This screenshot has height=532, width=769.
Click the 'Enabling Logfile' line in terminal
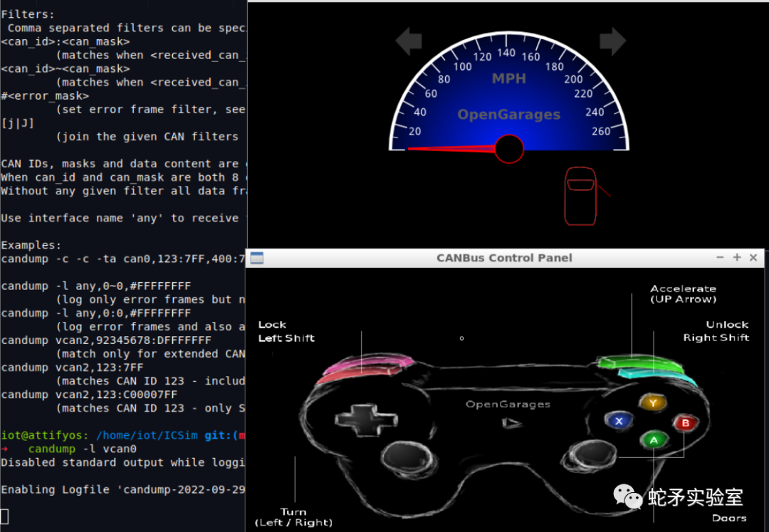(x=122, y=489)
